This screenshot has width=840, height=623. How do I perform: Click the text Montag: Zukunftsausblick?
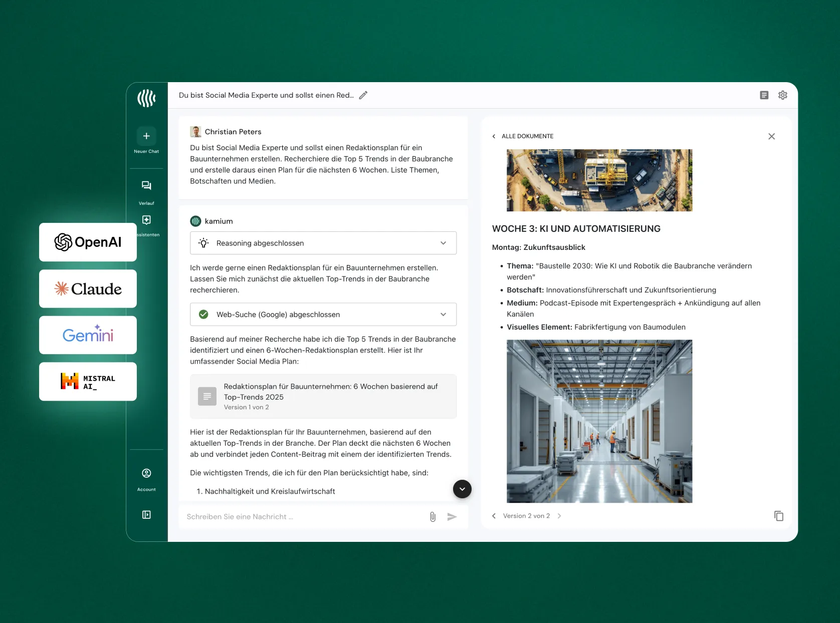click(x=539, y=247)
